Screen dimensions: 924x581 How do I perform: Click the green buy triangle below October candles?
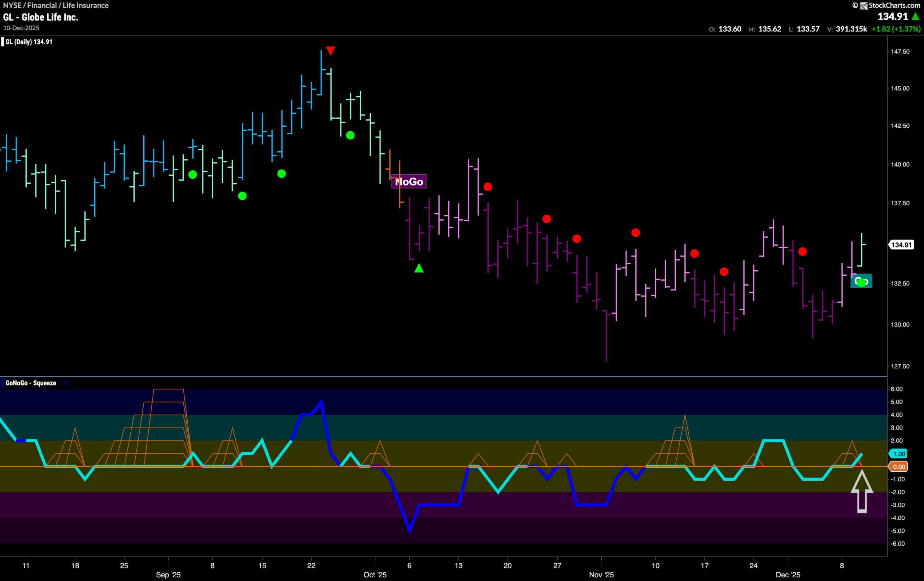tap(419, 268)
